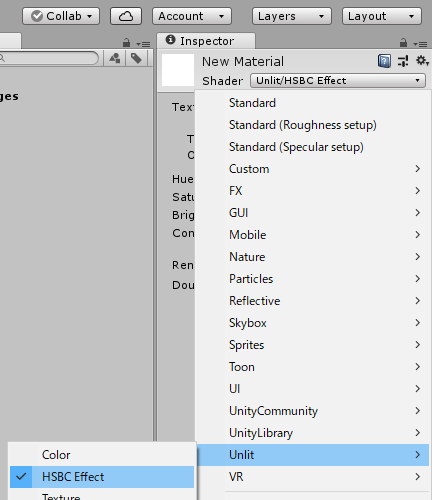432x500 pixels.
Task: Expand the Reflective shader submenu
Action: [x=312, y=301]
